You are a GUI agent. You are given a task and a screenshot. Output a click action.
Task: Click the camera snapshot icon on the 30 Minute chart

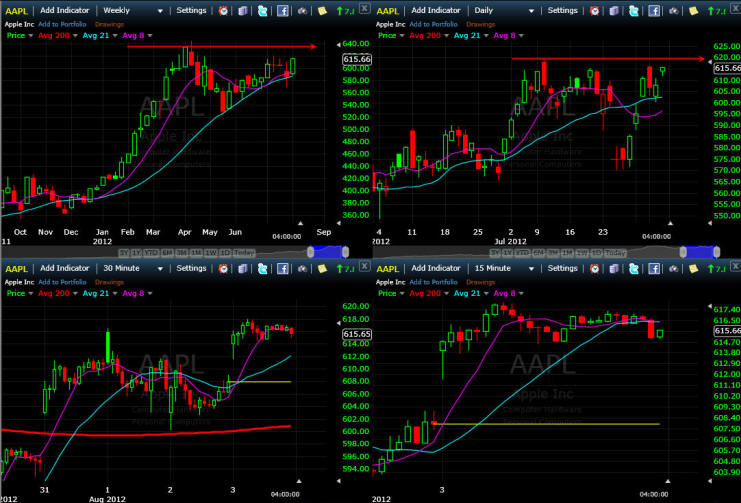coord(302,269)
